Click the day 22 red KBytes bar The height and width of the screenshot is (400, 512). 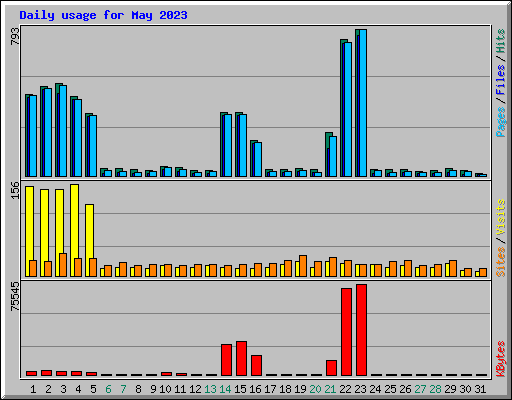tap(346, 332)
